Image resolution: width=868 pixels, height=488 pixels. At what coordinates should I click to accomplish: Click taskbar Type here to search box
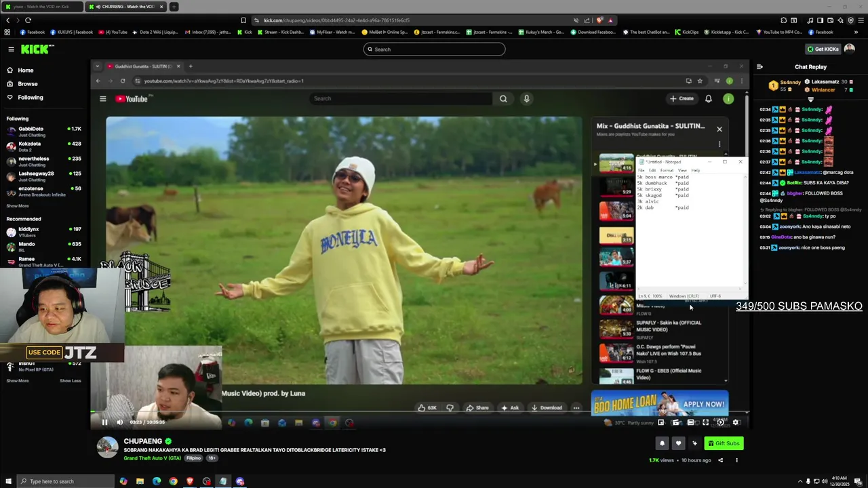pos(66,481)
